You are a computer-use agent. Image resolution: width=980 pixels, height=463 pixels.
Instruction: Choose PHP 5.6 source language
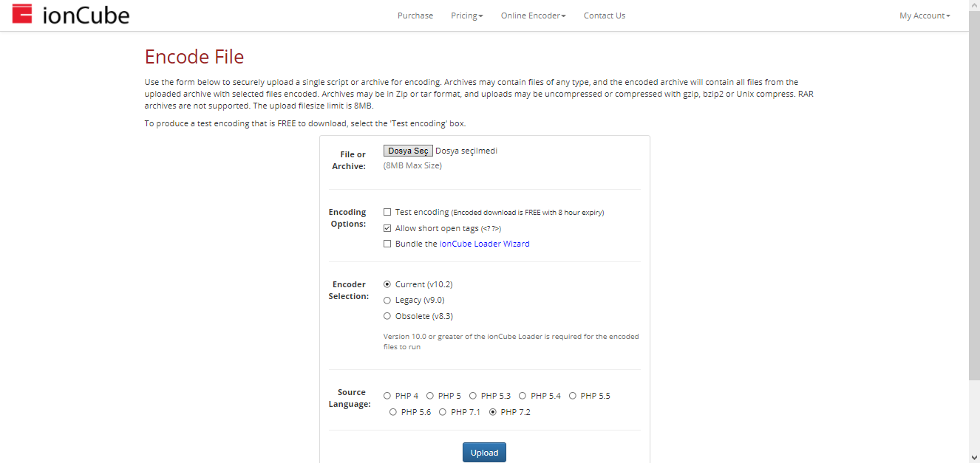tap(393, 412)
